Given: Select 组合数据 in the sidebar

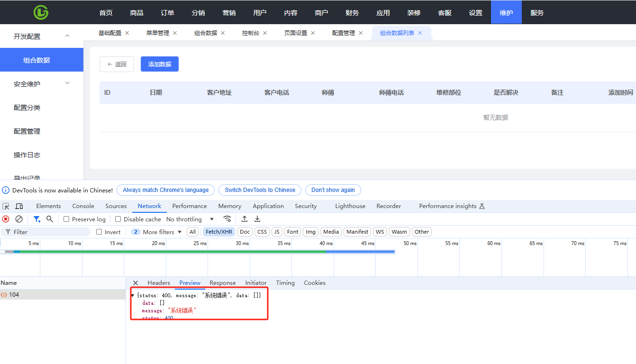Looking at the screenshot, I should 42,60.
